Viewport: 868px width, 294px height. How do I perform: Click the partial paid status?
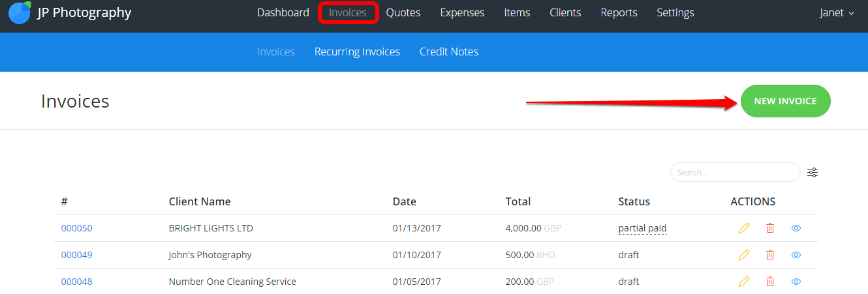tap(643, 228)
